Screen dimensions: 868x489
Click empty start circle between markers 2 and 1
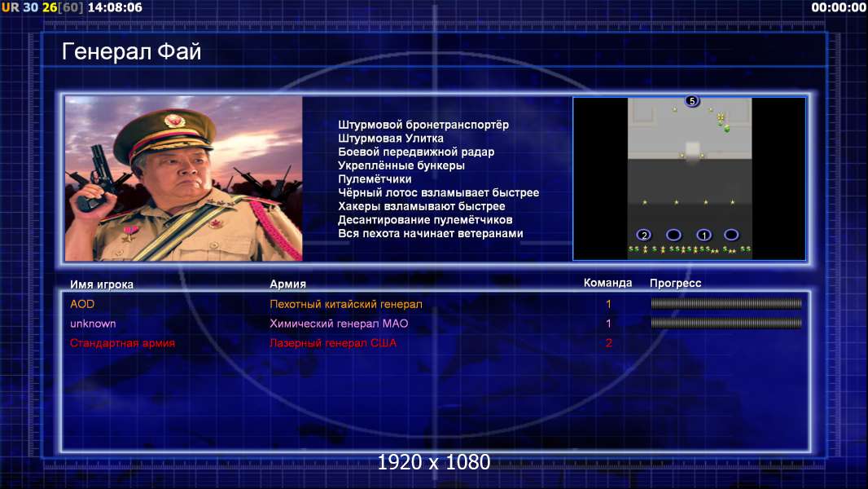click(x=673, y=235)
